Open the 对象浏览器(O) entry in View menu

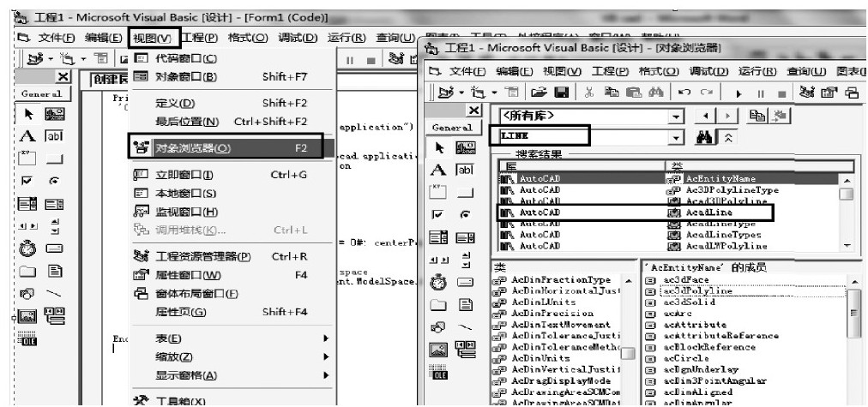click(x=225, y=147)
